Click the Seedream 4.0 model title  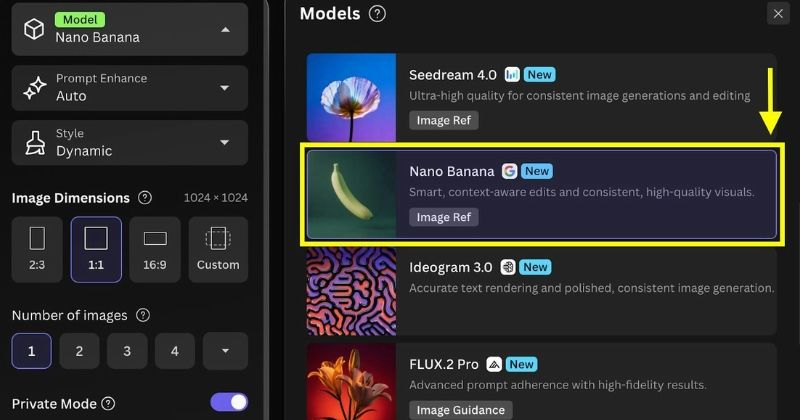point(453,75)
